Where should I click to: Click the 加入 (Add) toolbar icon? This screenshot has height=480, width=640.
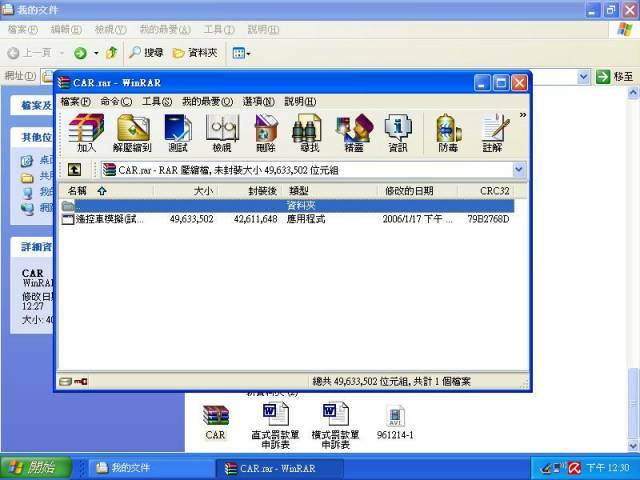(86, 133)
